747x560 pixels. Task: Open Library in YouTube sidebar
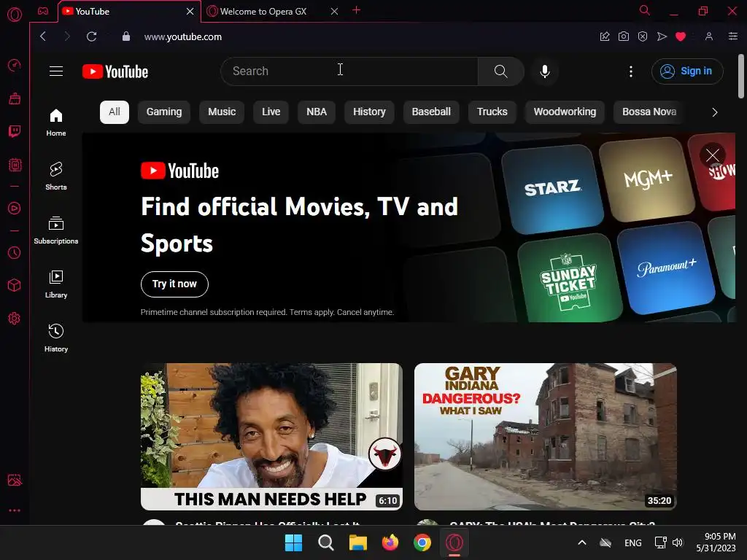56,284
